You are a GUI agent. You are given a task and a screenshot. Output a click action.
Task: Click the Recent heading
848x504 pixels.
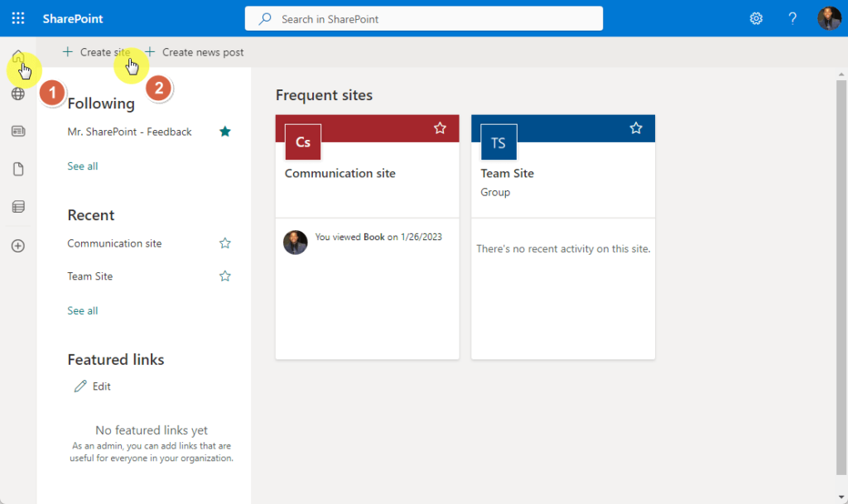point(91,215)
